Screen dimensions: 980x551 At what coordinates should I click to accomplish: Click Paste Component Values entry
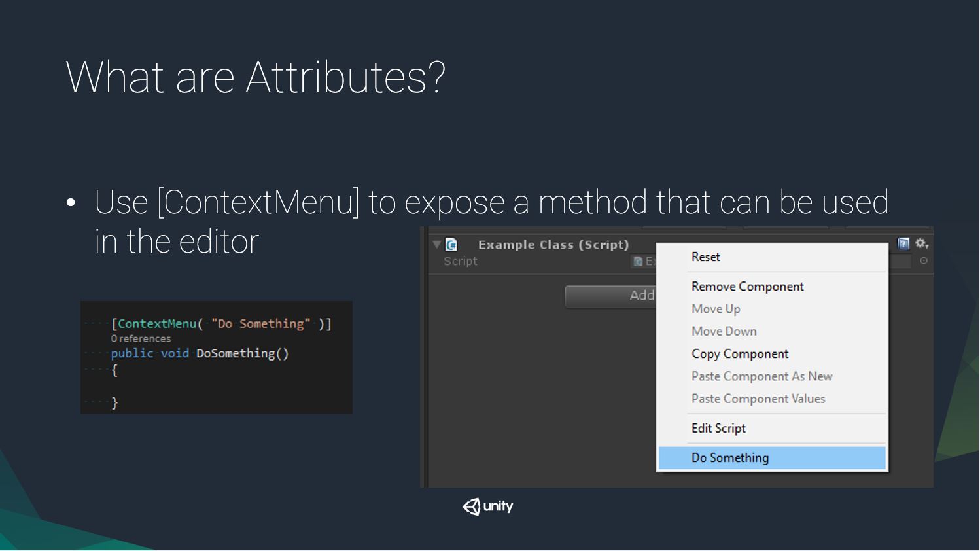[x=772, y=399]
